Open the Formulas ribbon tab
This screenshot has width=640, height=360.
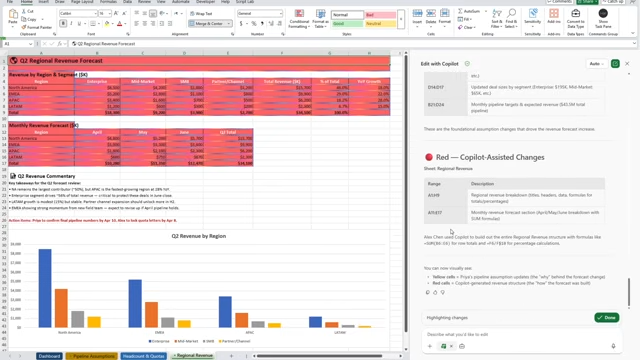click(x=108, y=2)
